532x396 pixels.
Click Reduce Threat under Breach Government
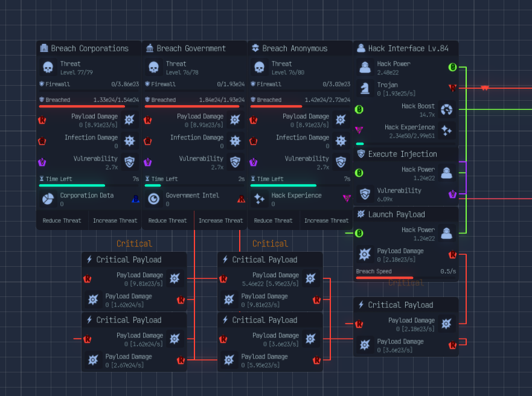167,220
